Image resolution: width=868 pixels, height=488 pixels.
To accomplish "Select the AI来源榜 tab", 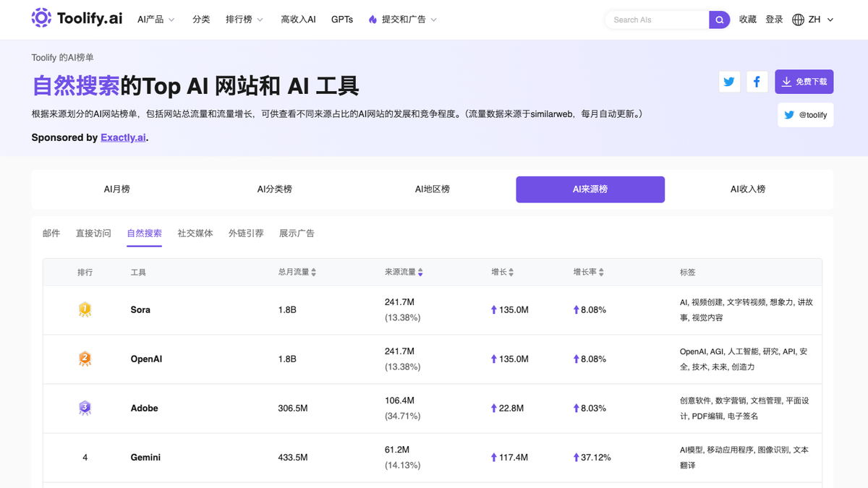I will (590, 189).
